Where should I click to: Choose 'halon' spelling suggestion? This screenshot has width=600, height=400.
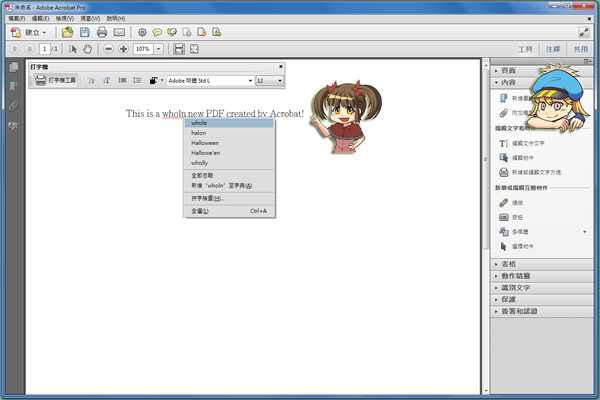point(229,133)
